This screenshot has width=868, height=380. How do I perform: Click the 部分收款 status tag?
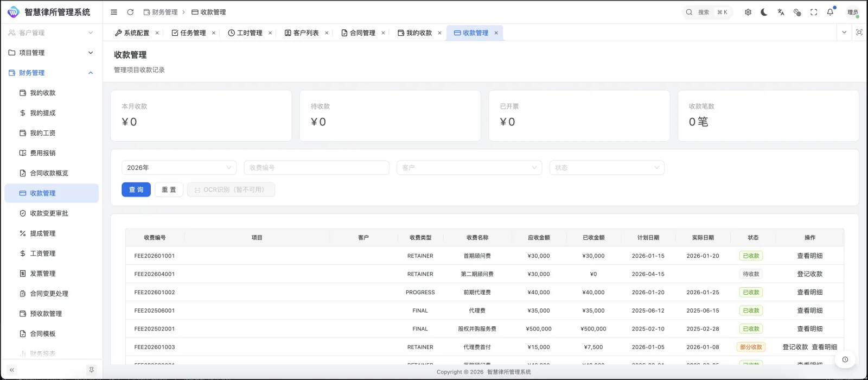(x=751, y=347)
